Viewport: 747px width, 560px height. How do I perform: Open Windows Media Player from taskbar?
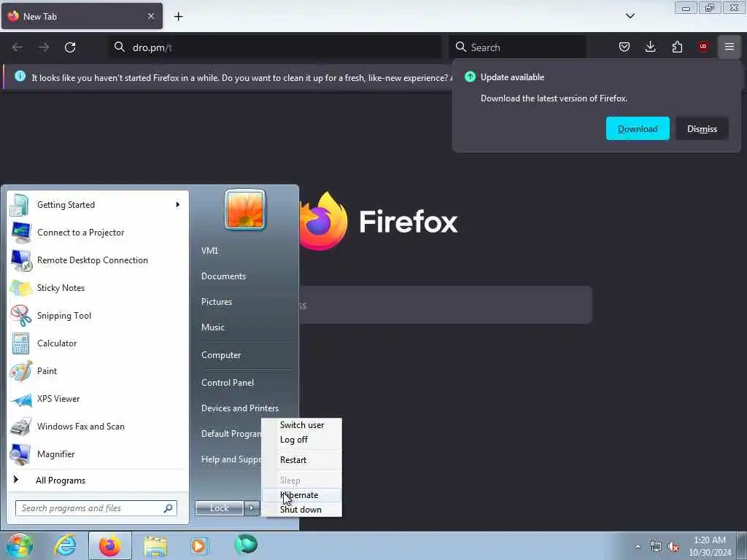coord(199,545)
